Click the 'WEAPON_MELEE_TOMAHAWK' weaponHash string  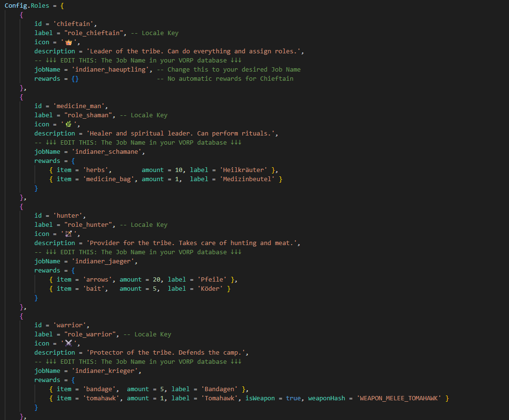tap(399, 398)
